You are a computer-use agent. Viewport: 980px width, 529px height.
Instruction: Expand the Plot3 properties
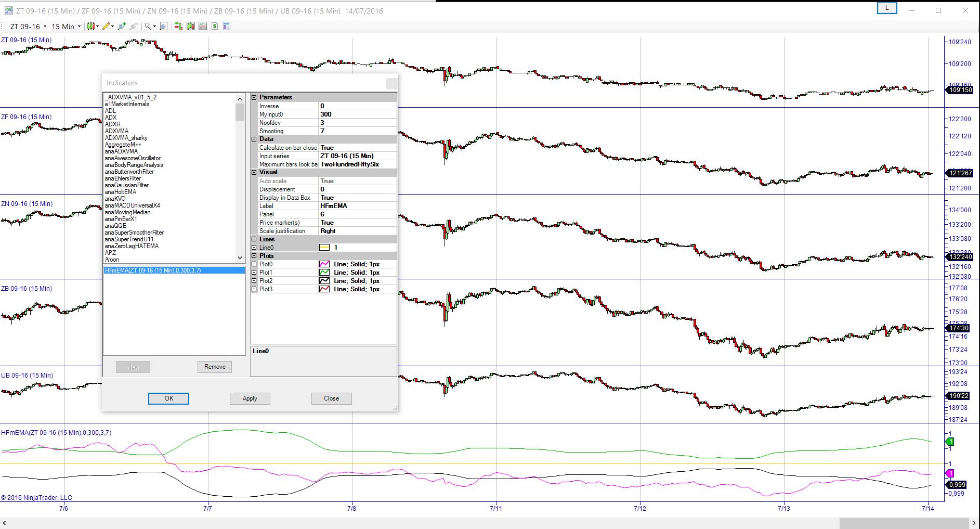coord(254,289)
